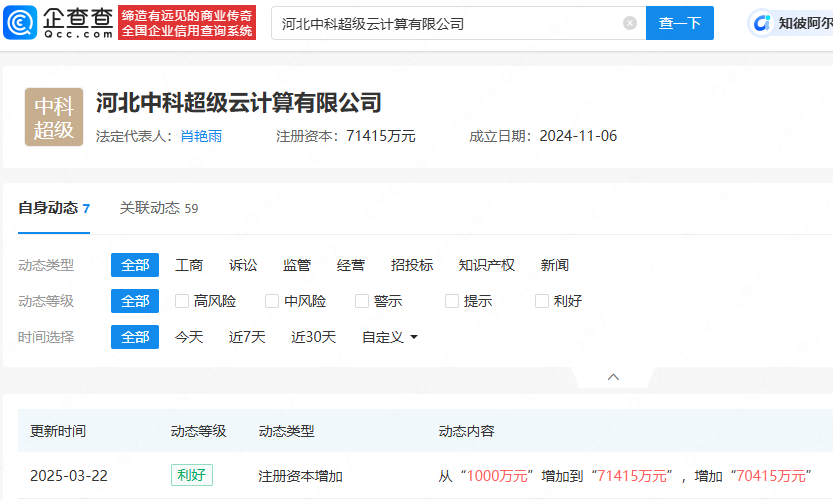Viewport: 833px width, 500px height.
Task: Filter dynamics by 招投标 type
Action: (x=412, y=265)
